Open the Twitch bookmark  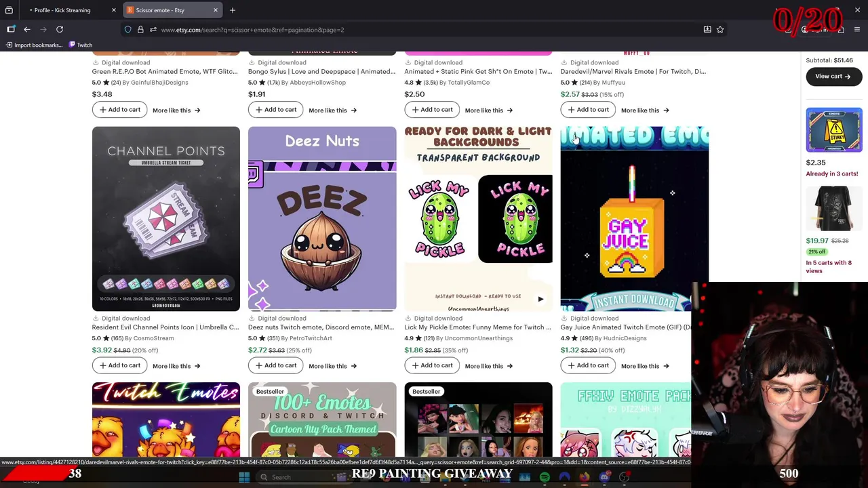(x=81, y=45)
